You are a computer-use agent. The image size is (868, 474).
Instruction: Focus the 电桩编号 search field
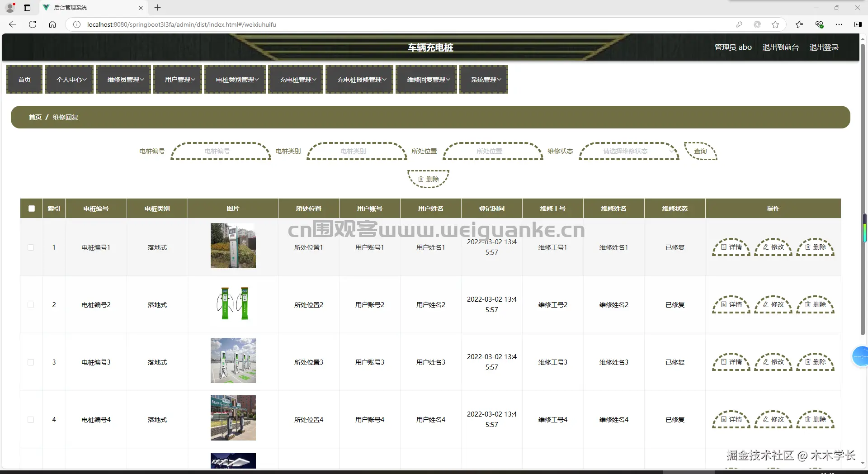pyautogui.click(x=221, y=151)
